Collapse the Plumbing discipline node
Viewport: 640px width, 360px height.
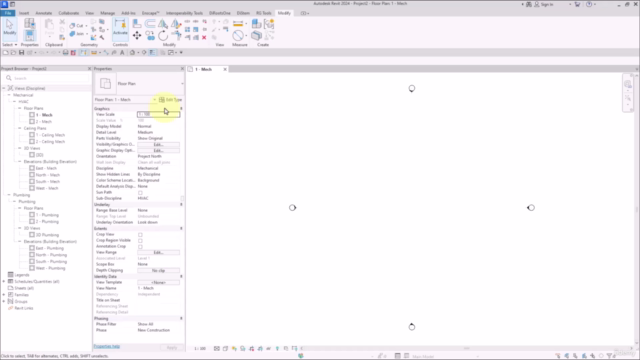(9, 195)
